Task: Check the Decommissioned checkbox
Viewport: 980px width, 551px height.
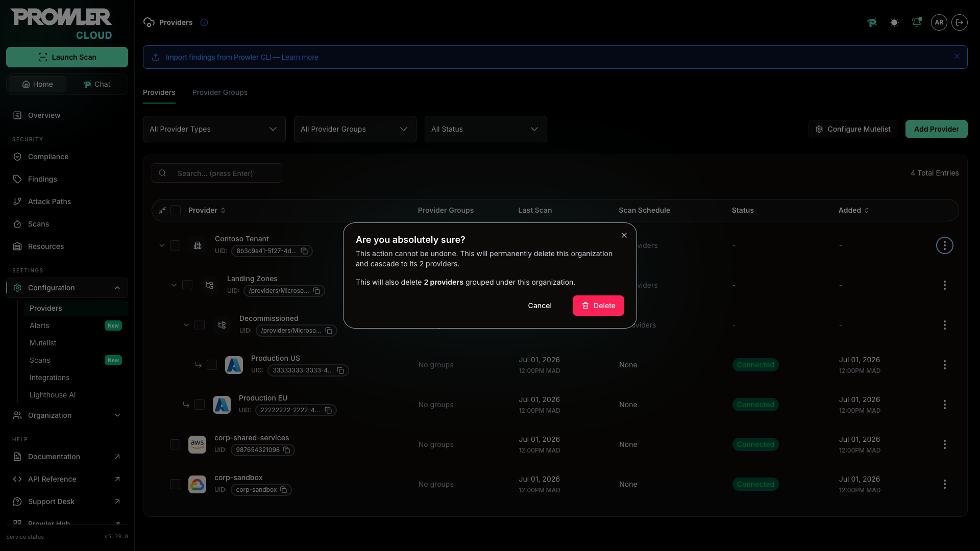Action: click(x=200, y=325)
